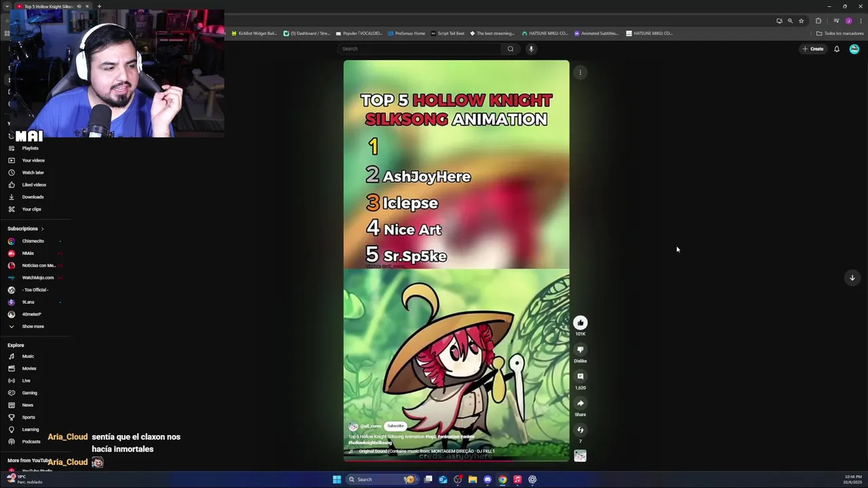
Task: Dislike the Short video
Action: pyautogui.click(x=580, y=350)
